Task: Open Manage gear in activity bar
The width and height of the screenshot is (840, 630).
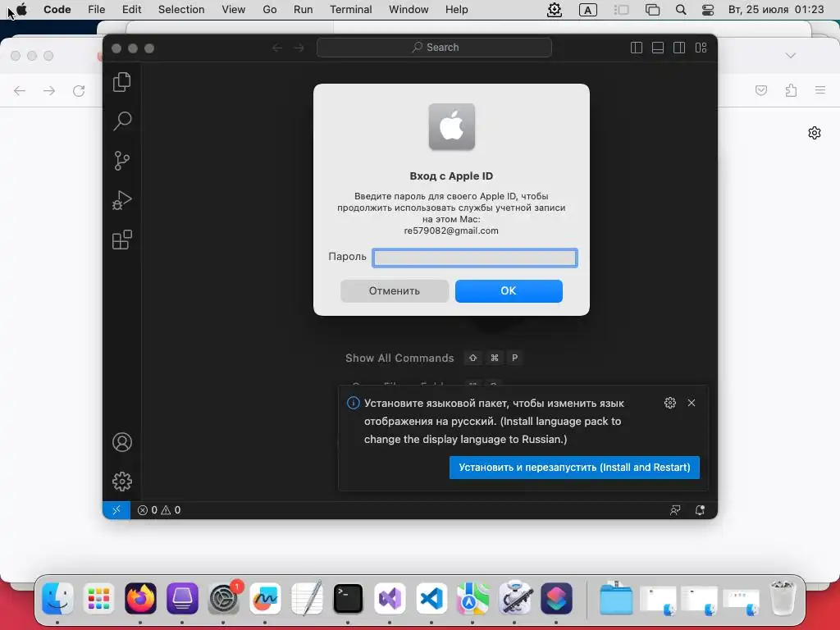Action: pos(122,482)
